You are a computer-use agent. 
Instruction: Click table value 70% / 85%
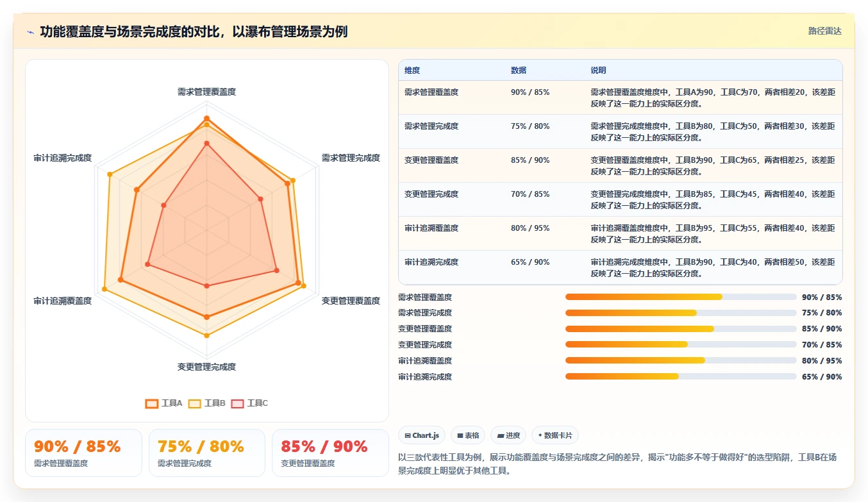(530, 194)
